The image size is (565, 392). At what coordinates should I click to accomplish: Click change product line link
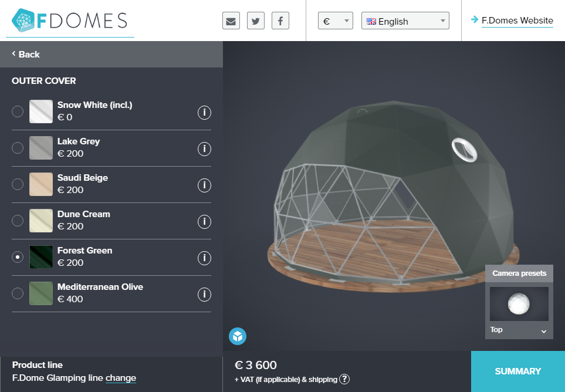(x=121, y=378)
